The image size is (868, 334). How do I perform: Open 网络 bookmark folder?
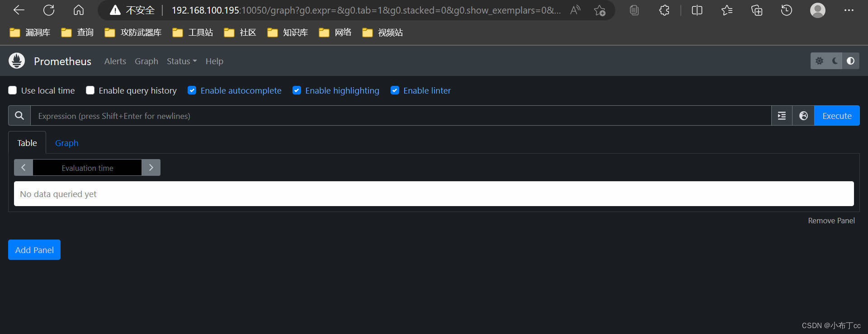[335, 32]
